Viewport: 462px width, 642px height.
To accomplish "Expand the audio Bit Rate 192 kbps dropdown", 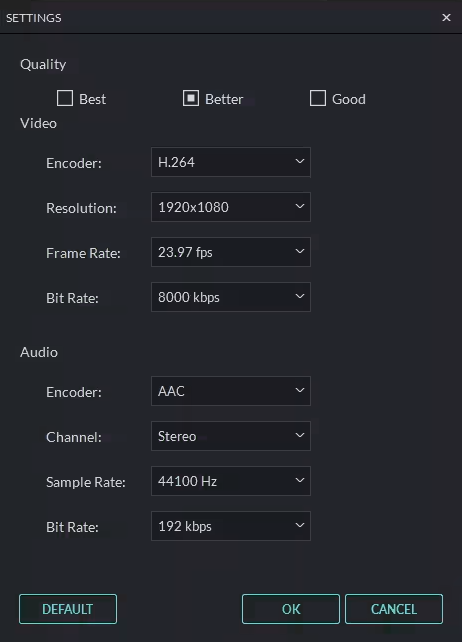I will coord(231,526).
